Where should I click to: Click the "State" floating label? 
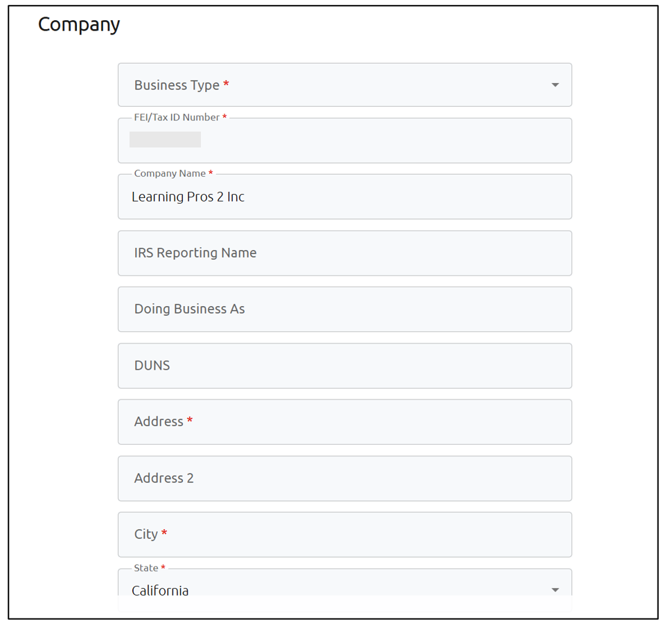click(x=146, y=569)
